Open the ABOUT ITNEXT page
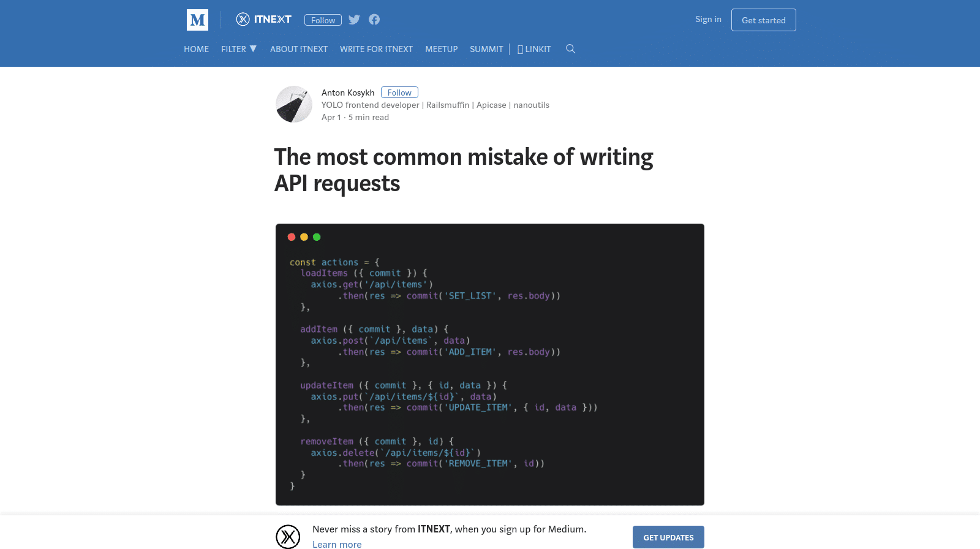Image resolution: width=980 pixels, height=549 pixels. [x=299, y=49]
